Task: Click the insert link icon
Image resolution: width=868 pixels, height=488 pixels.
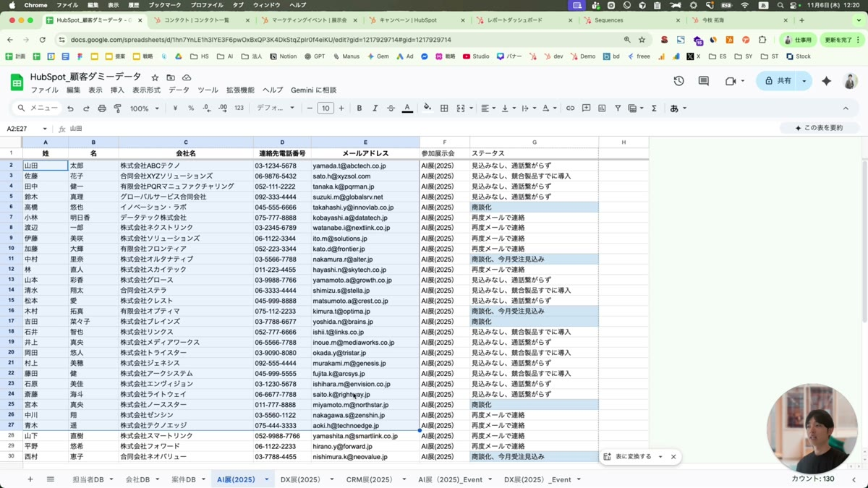Action: click(x=570, y=108)
